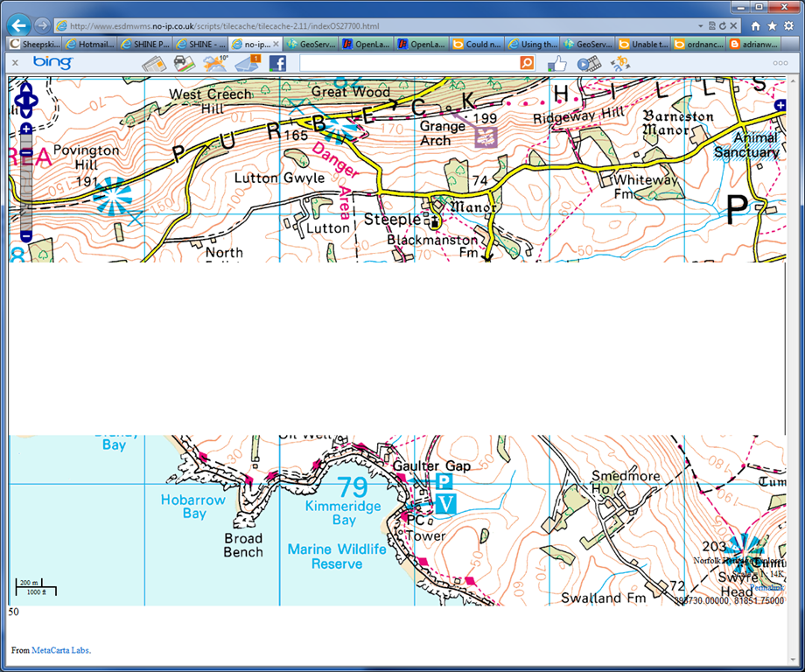Open the Bing toolbar Translator icon
This screenshot has height=672, width=805.
620,64
